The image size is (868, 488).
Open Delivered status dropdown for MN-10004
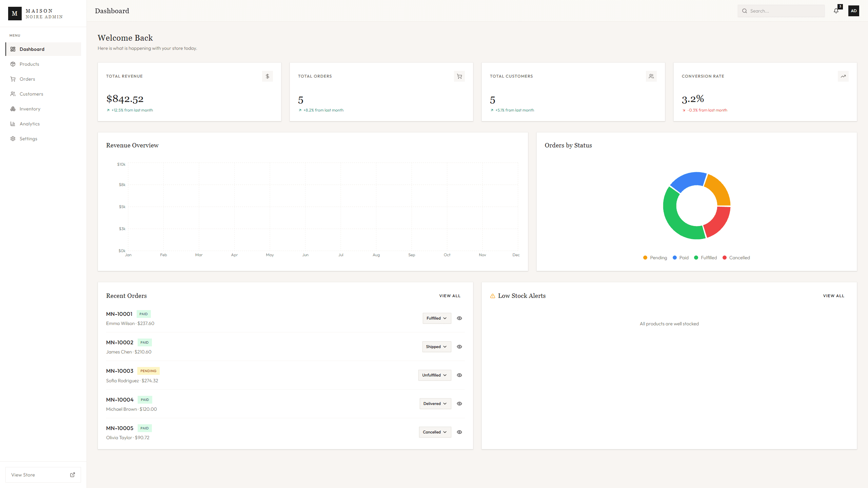pos(435,404)
